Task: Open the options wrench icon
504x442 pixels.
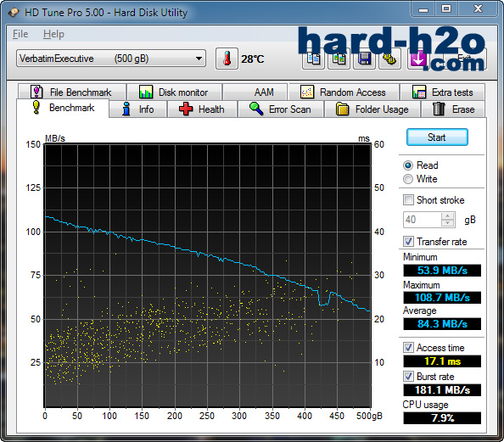Action: click(x=389, y=59)
